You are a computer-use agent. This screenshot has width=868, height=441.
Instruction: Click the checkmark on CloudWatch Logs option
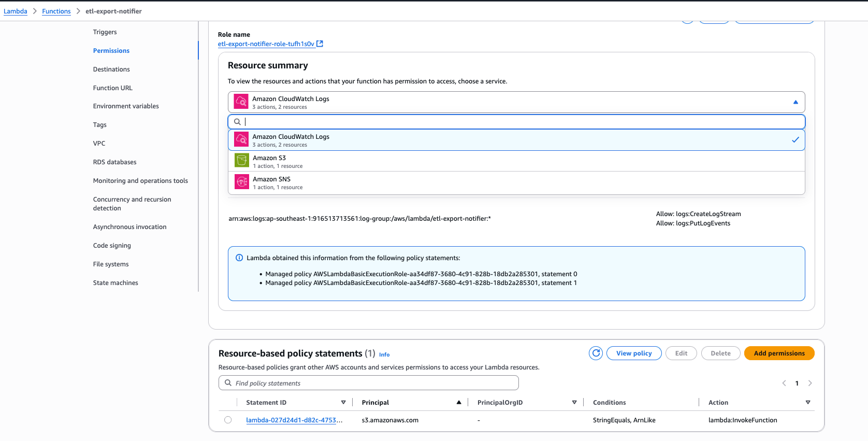(795, 140)
